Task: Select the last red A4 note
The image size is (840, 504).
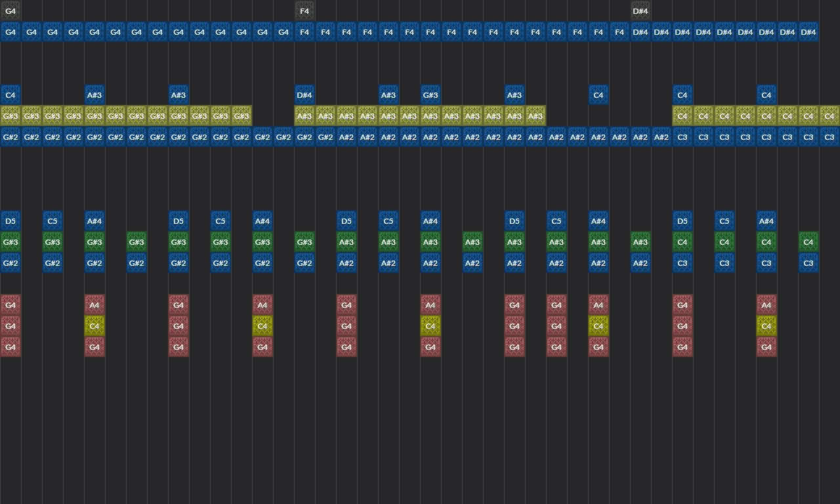Action: 766,305
